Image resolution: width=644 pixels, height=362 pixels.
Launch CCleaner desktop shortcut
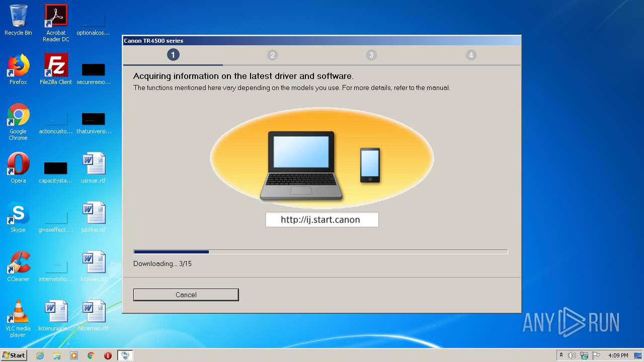coord(18,266)
